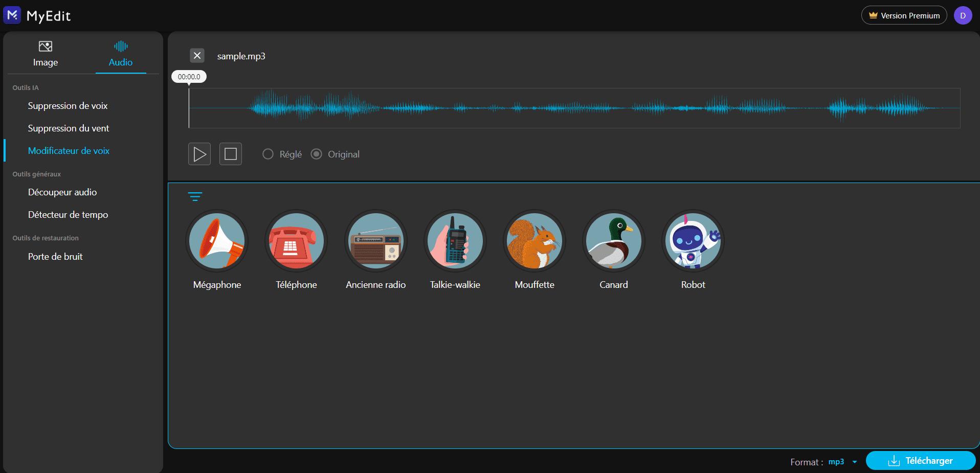Open the profile avatar menu
This screenshot has width=980, height=473.
pos(964,15)
